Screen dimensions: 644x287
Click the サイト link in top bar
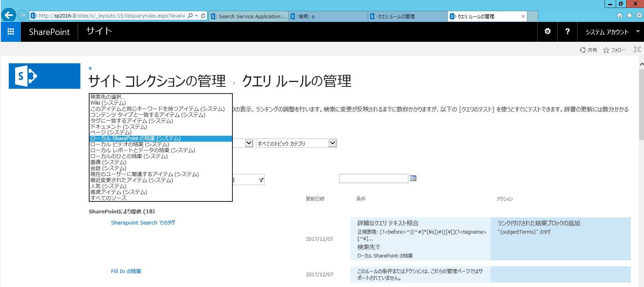99,31
